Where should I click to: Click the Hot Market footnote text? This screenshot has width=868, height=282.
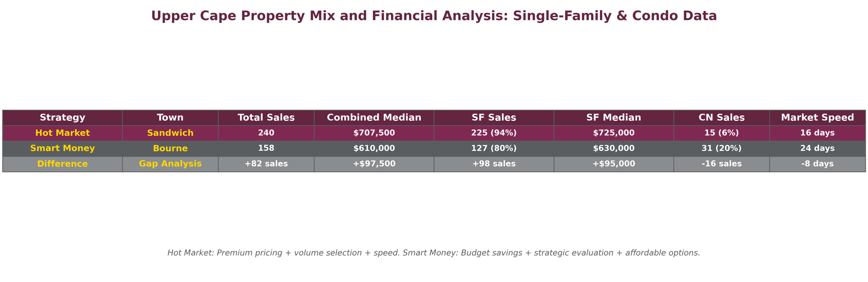click(434, 253)
